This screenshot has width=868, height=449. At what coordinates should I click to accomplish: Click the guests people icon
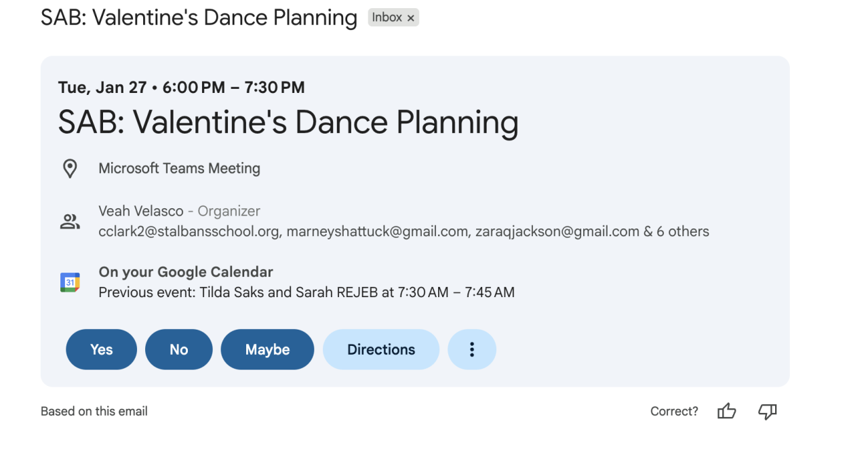tap(70, 221)
